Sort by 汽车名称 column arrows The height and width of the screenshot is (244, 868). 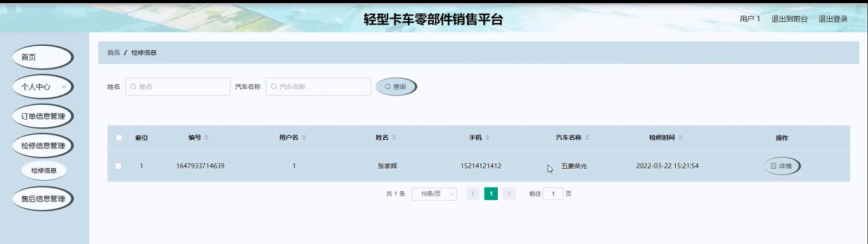(x=587, y=137)
